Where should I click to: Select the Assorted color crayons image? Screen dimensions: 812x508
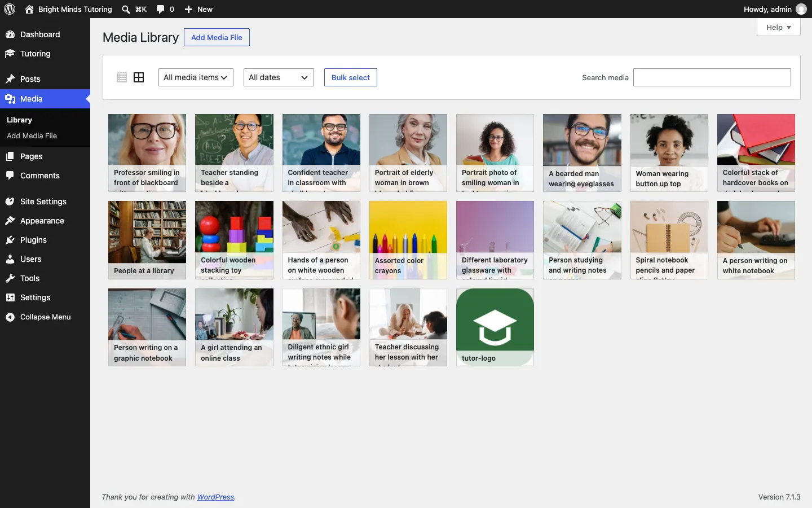408,240
